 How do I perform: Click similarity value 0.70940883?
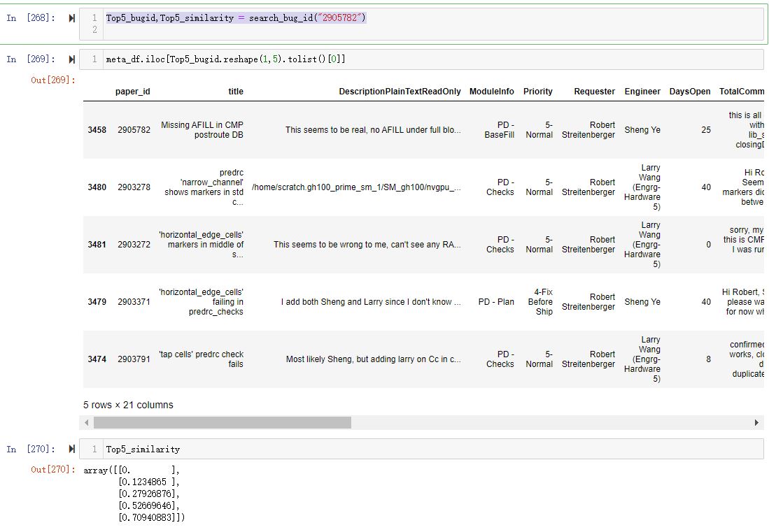coord(147,517)
